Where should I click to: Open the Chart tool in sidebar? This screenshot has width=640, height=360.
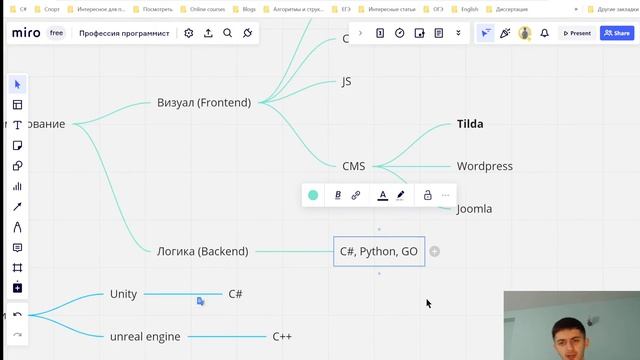click(17, 187)
